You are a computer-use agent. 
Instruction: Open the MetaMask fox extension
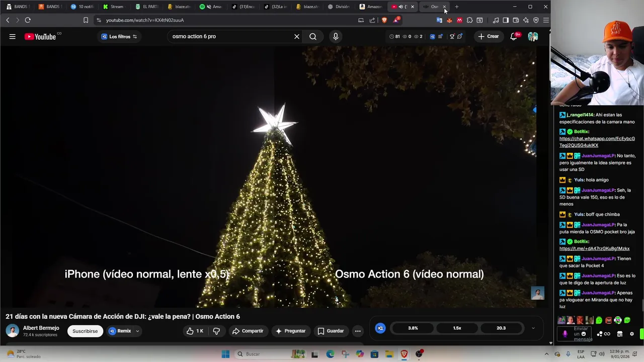(x=449, y=20)
